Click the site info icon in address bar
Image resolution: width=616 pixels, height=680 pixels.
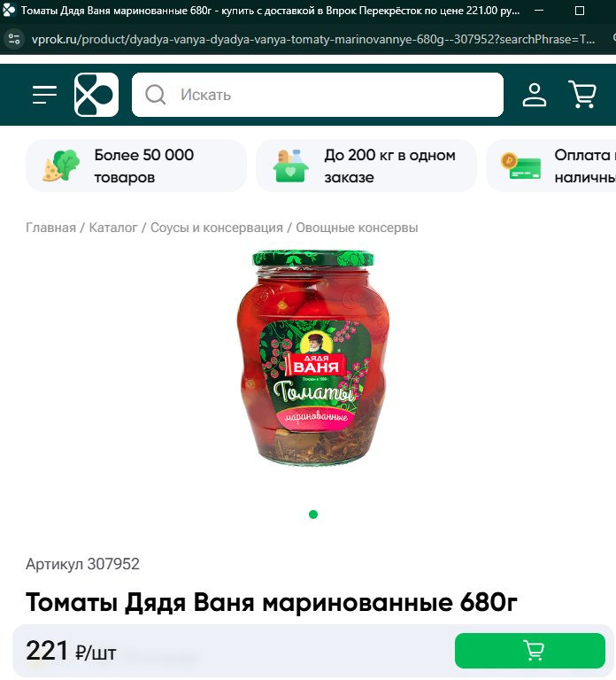(14, 40)
